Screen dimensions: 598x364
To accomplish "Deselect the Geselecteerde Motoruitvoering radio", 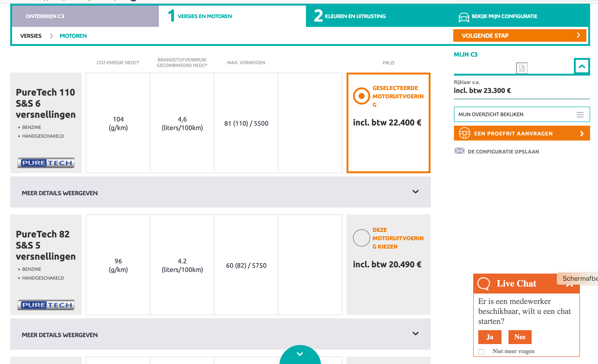I will click(361, 96).
